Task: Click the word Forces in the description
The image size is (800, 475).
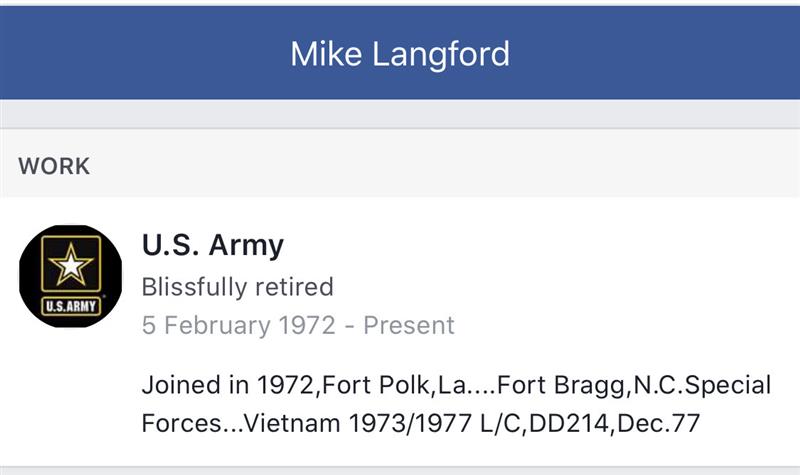Action: coord(180,423)
